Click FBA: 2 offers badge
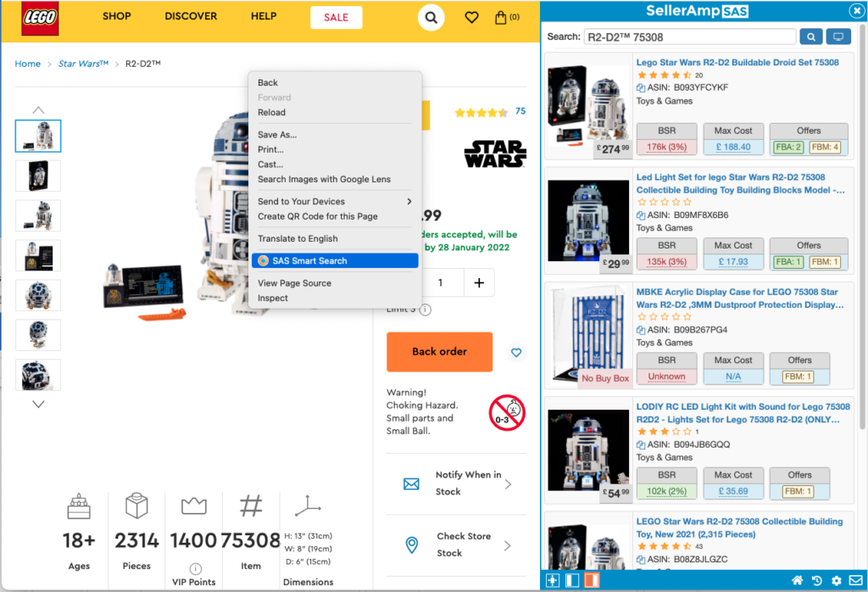Image resolution: width=868 pixels, height=592 pixels. coord(788,147)
